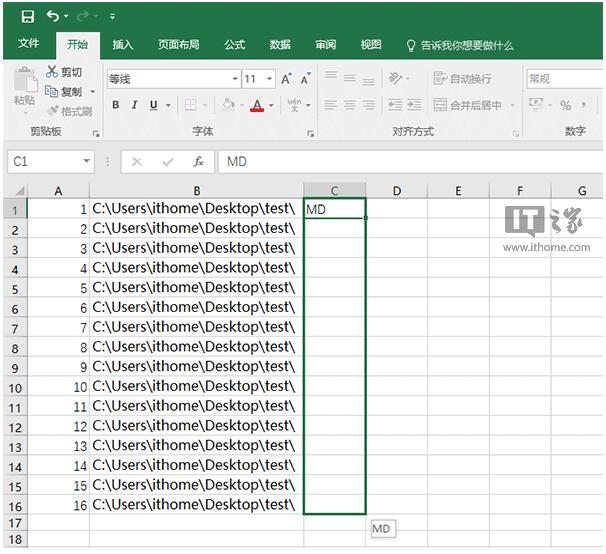Toggle Underline formatting
The image size is (606, 554).
pos(153,105)
